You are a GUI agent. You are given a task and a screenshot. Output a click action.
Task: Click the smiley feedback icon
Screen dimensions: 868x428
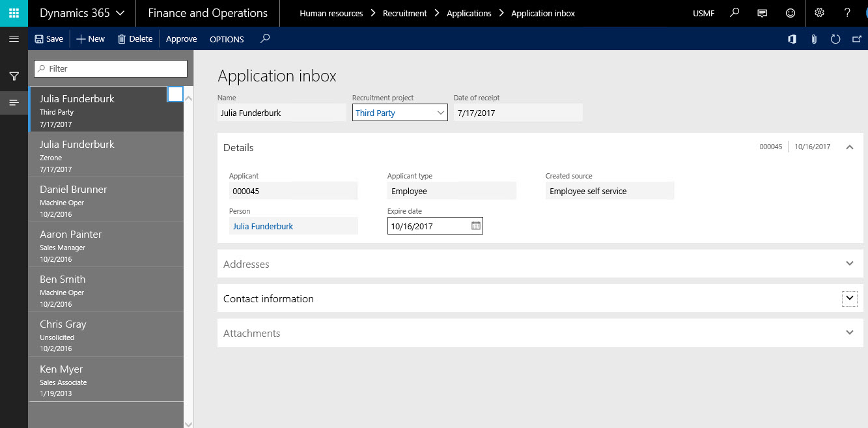pos(791,13)
